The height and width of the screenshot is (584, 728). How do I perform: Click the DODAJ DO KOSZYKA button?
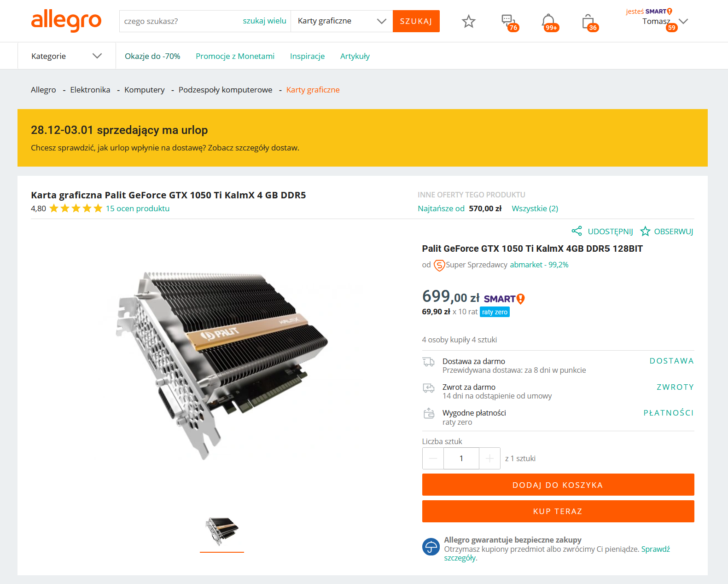click(558, 485)
